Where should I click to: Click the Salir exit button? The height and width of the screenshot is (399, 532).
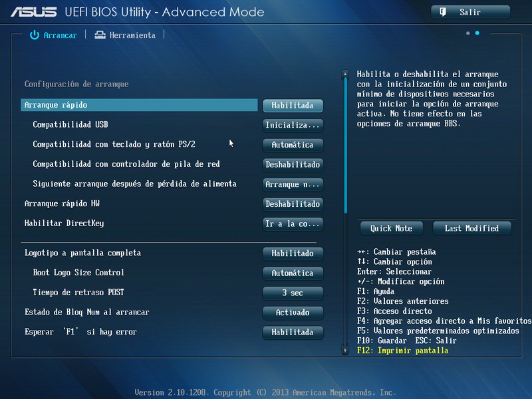[470, 12]
